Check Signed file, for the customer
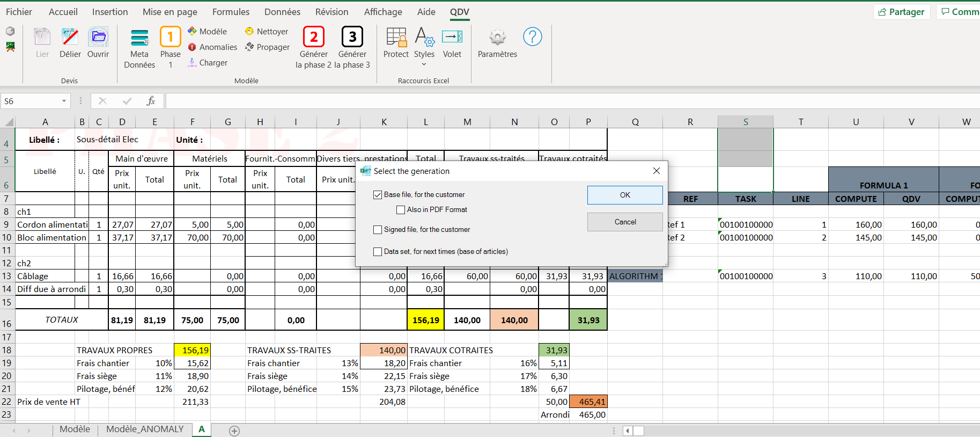980x437 pixels. (378, 230)
